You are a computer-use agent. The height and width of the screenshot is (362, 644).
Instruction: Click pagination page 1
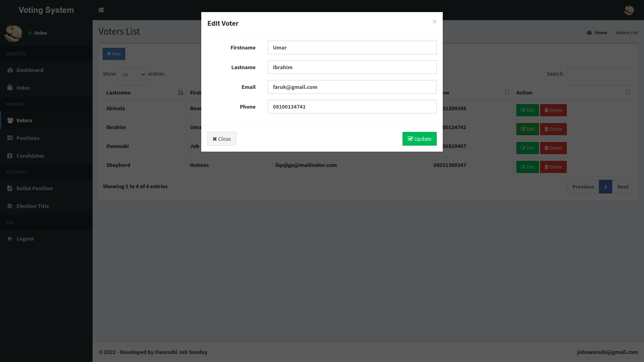tap(605, 187)
